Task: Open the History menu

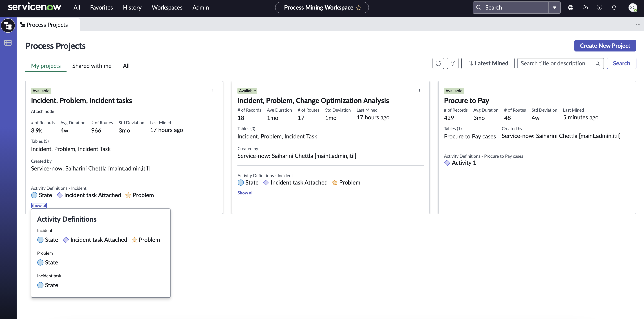Action: pos(132,8)
